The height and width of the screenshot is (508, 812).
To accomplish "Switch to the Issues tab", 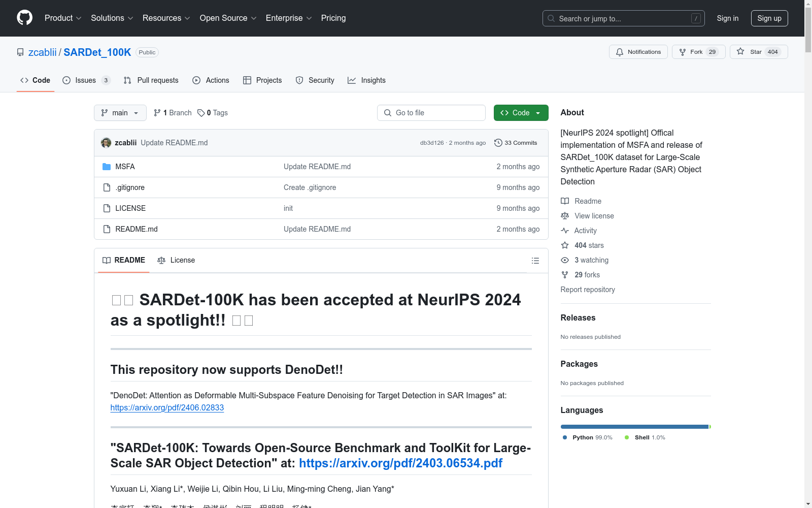I will pos(86,80).
